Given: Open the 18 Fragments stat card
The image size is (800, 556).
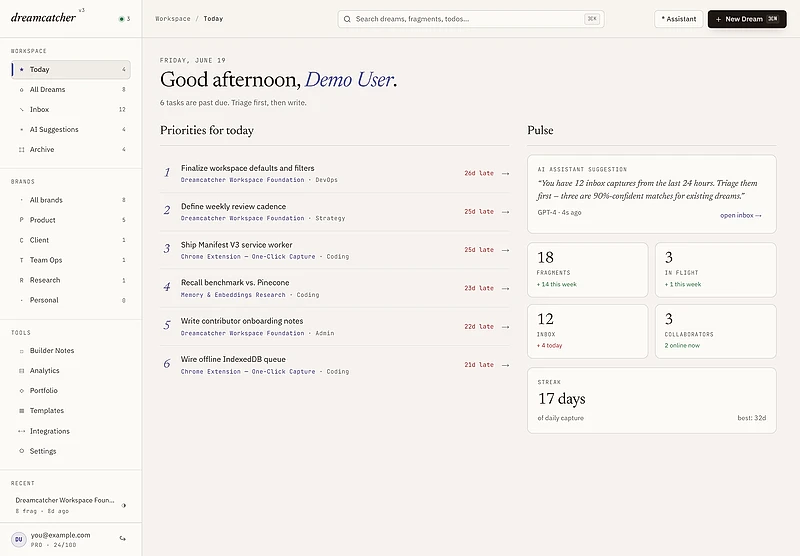Looking at the screenshot, I should (x=588, y=270).
